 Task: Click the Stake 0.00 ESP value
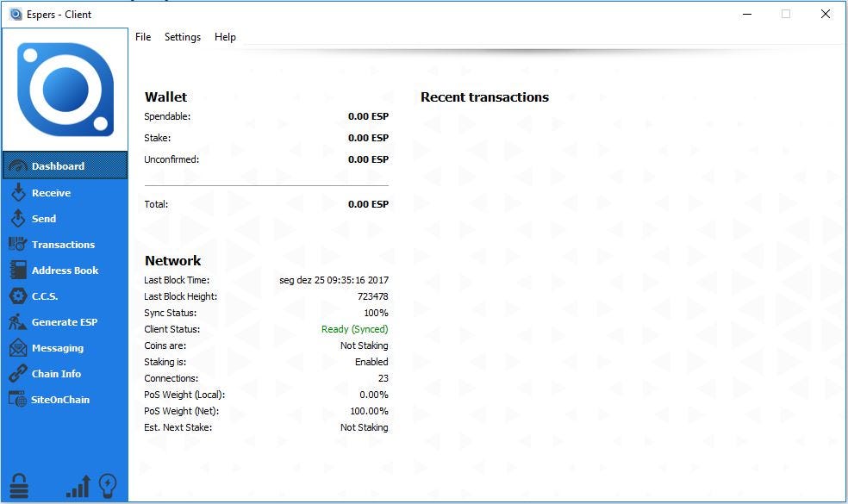(x=368, y=138)
